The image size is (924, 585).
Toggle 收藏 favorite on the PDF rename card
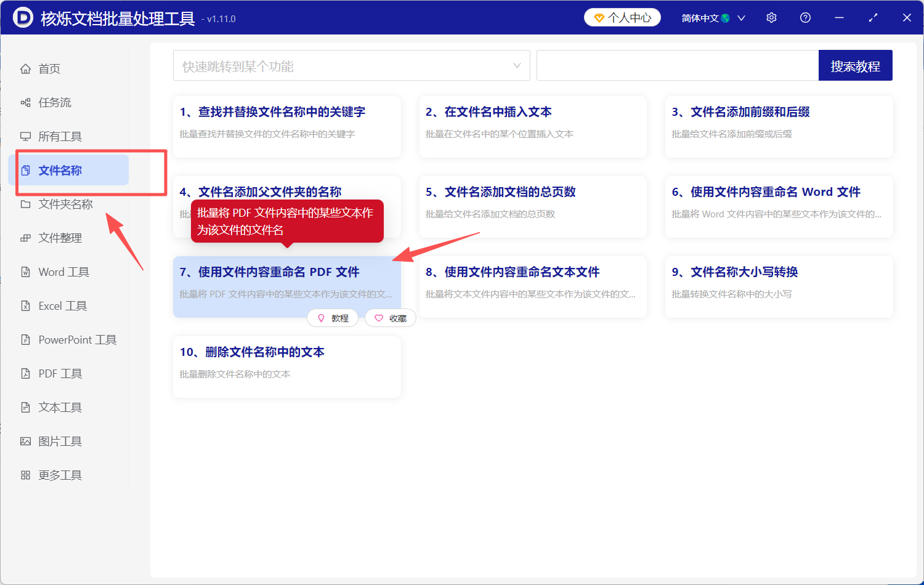390,318
